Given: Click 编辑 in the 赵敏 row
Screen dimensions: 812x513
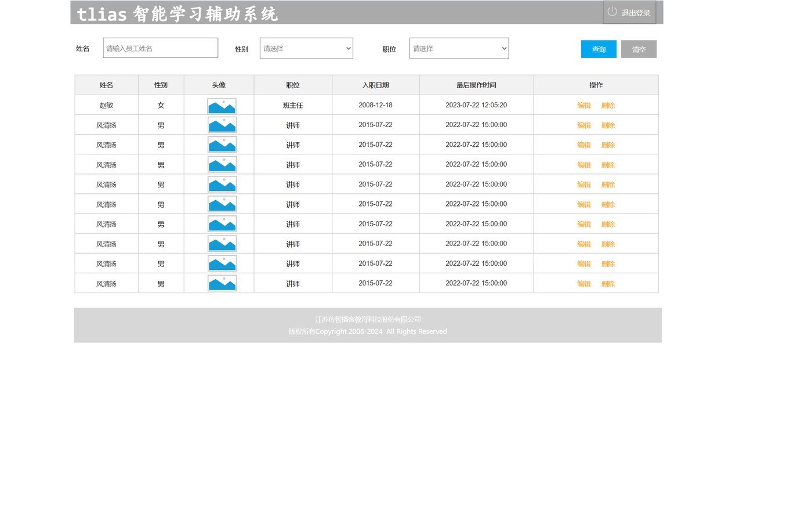Looking at the screenshot, I should point(584,105).
